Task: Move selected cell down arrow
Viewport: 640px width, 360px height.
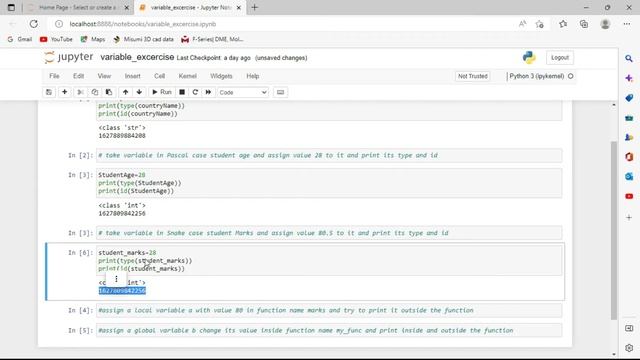Action: click(139, 92)
